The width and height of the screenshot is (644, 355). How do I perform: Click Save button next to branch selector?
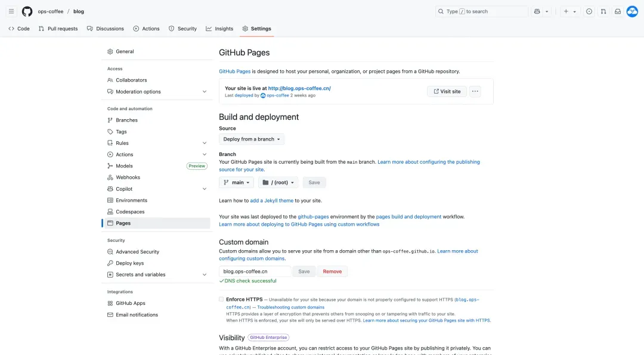(314, 182)
